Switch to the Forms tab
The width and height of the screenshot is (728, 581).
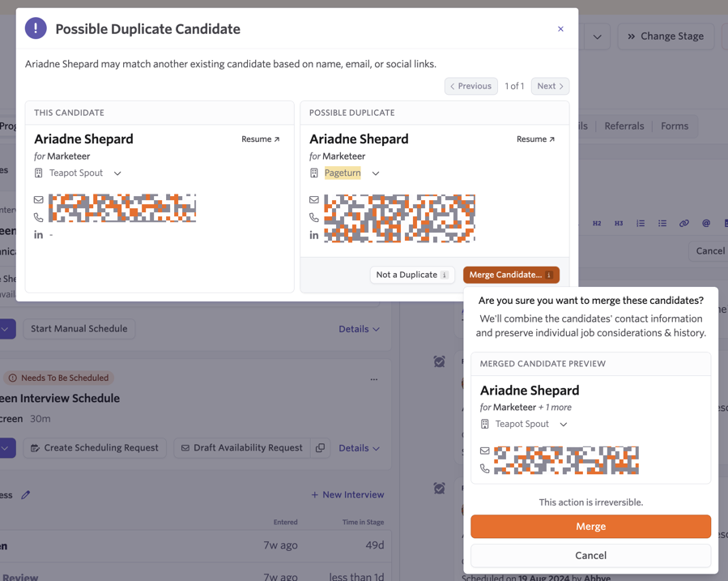coord(675,126)
